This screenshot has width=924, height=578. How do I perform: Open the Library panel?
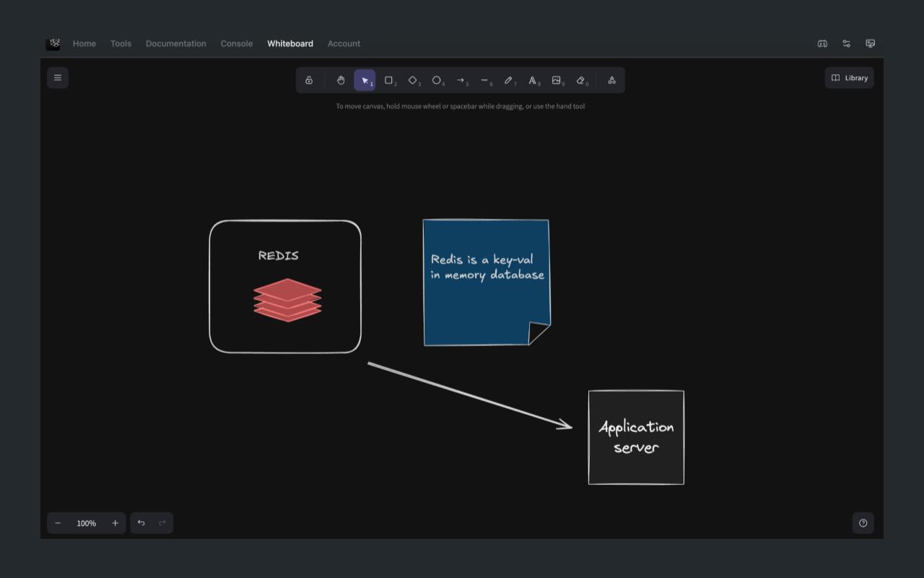point(849,78)
